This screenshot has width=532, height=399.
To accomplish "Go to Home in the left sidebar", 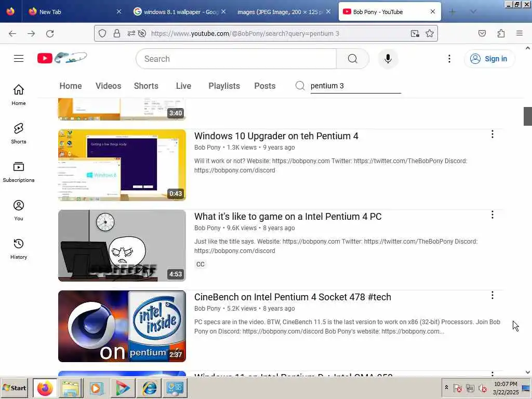I will (x=19, y=95).
